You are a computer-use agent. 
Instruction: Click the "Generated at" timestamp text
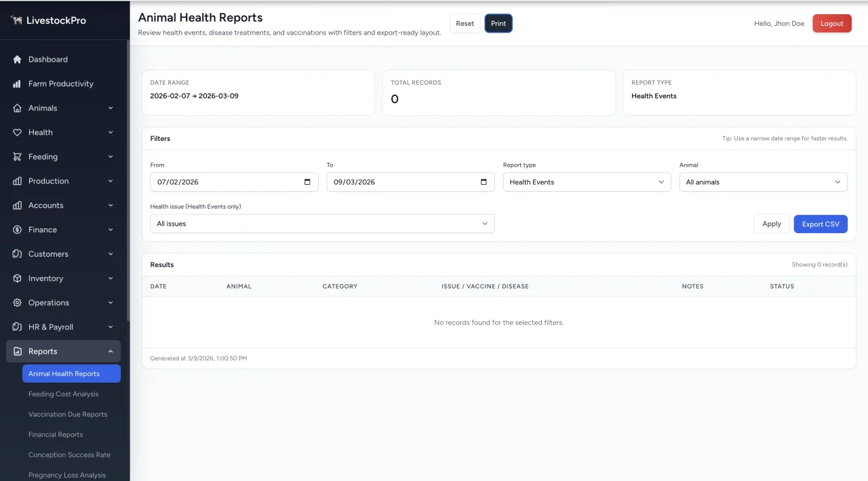tap(199, 358)
